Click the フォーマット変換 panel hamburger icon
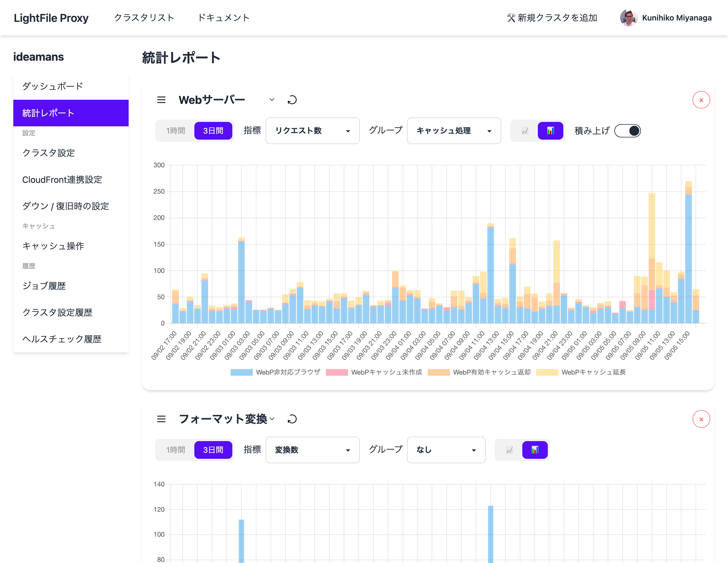 coord(161,419)
